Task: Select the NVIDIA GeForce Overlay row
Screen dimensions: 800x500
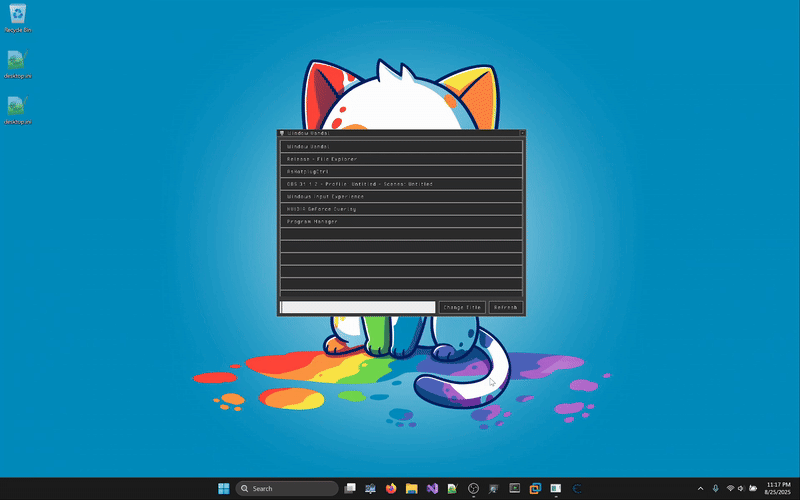Action: 401,209
